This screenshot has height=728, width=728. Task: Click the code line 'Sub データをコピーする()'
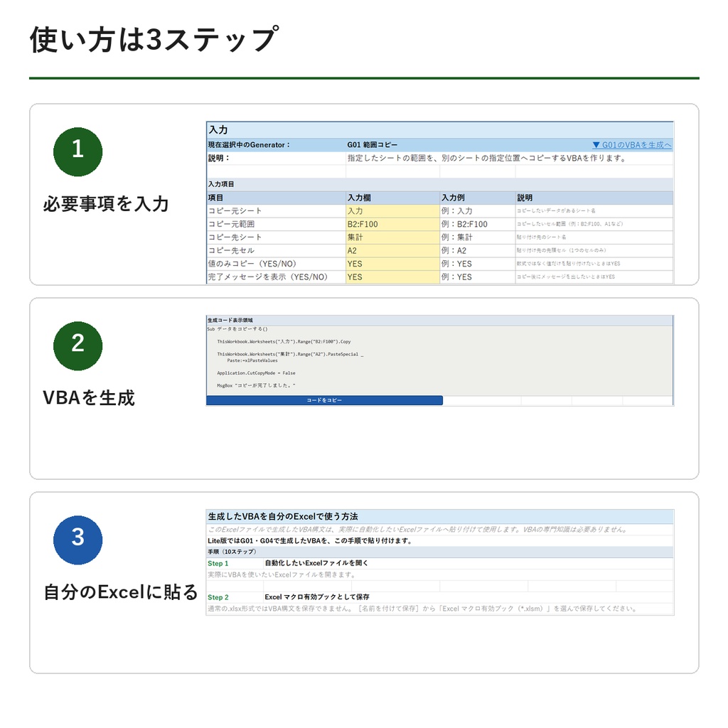237,329
